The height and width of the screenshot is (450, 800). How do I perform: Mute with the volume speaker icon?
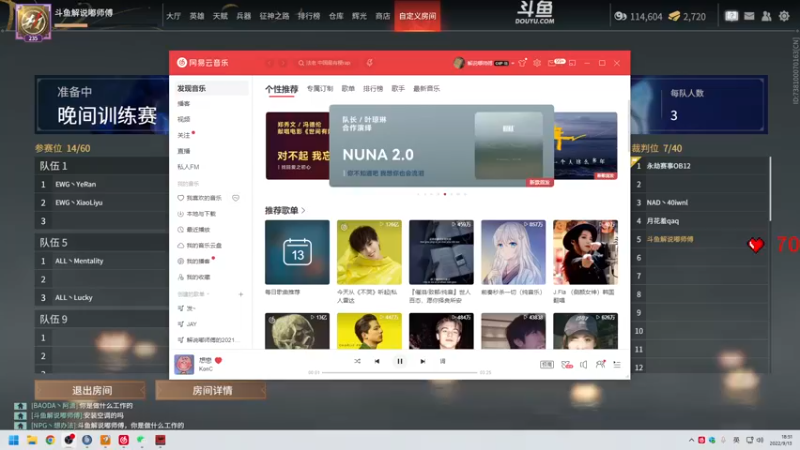coord(583,364)
